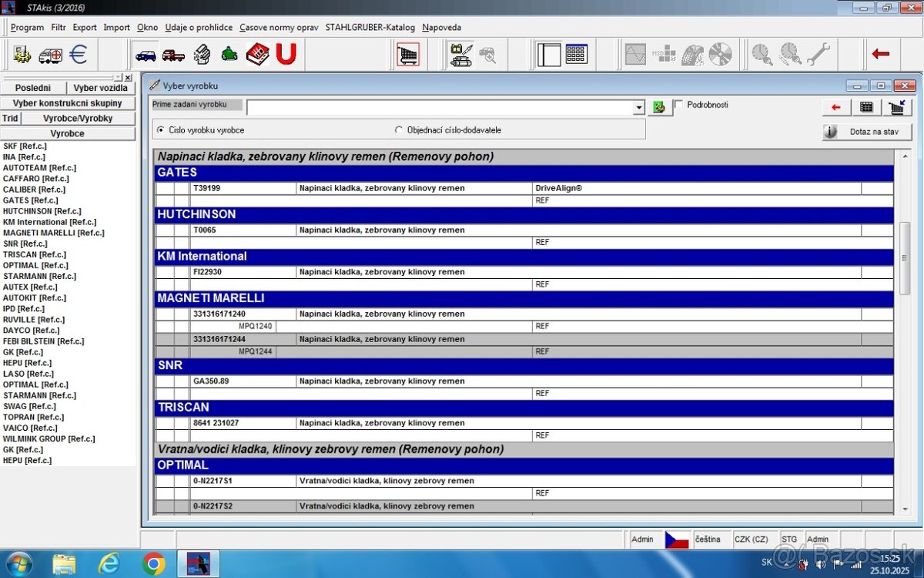
Task: Click the Czech flag in the status bar
Action: pyautogui.click(x=676, y=539)
